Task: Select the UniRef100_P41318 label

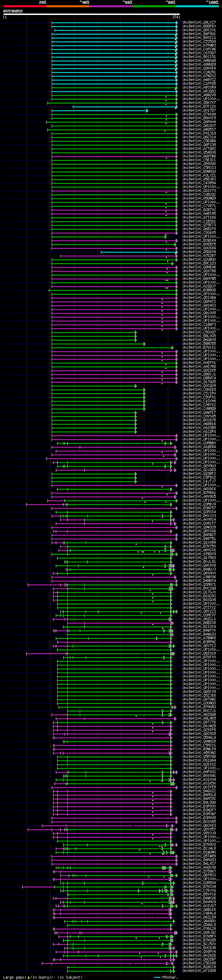Action: 199,133
